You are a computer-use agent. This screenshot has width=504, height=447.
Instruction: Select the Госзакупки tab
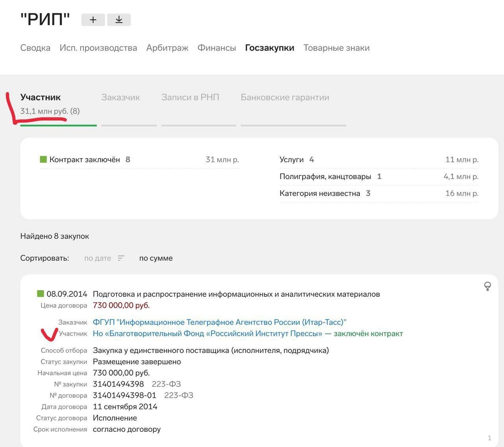click(269, 48)
